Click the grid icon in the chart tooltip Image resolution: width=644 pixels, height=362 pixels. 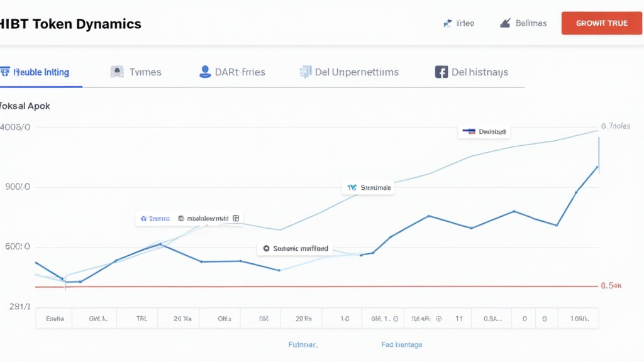click(236, 219)
